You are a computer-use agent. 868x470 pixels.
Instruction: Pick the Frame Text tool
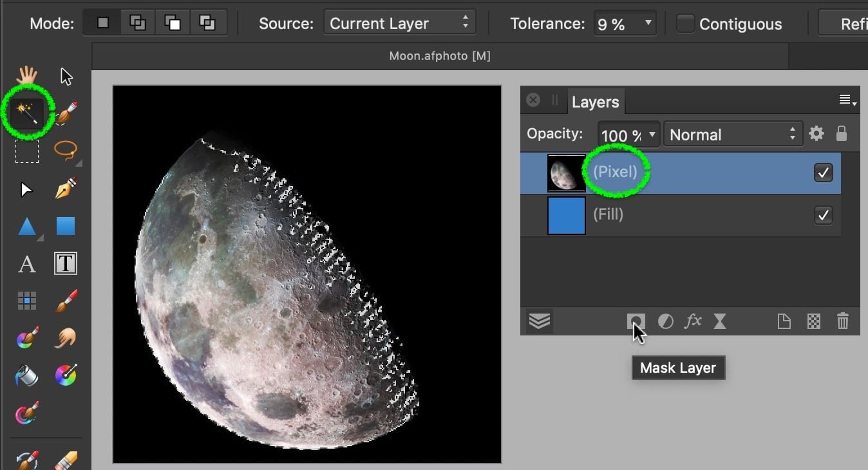point(66,263)
